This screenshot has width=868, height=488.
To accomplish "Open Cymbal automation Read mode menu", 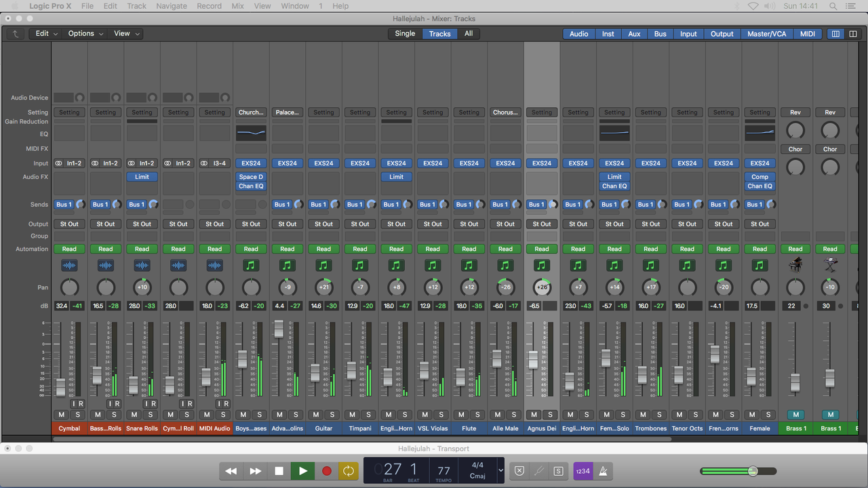I will [x=69, y=249].
